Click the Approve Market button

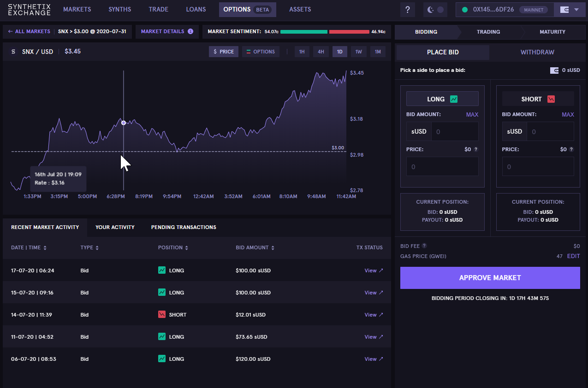click(x=490, y=278)
